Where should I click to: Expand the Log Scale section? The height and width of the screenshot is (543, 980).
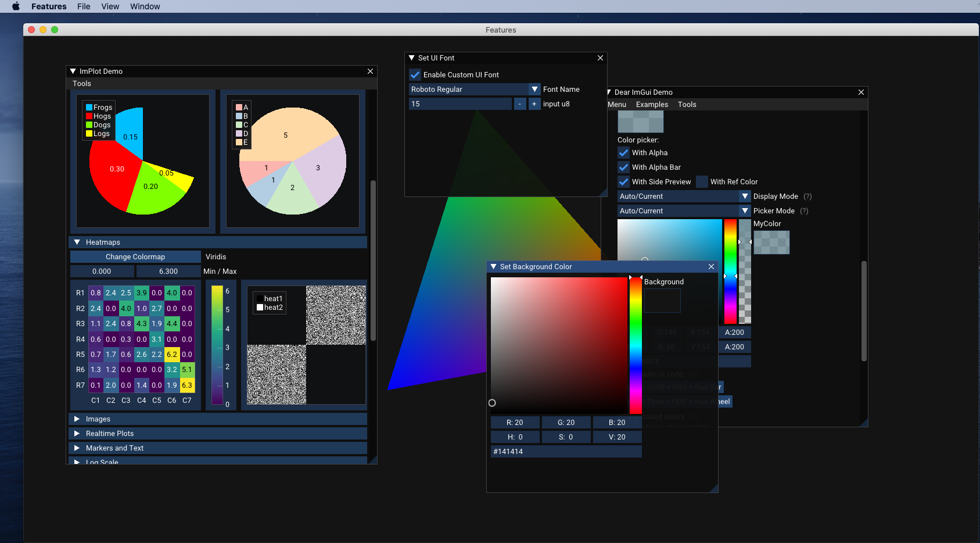point(218,460)
